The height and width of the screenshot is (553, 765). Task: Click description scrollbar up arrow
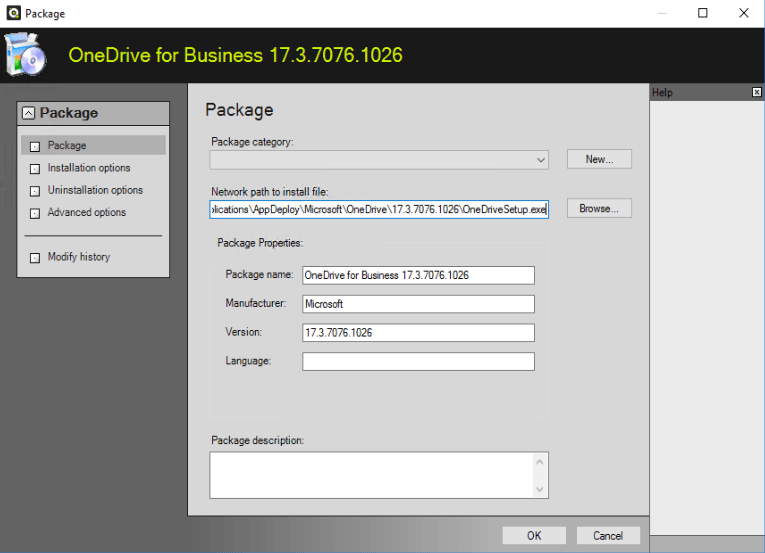click(540, 462)
